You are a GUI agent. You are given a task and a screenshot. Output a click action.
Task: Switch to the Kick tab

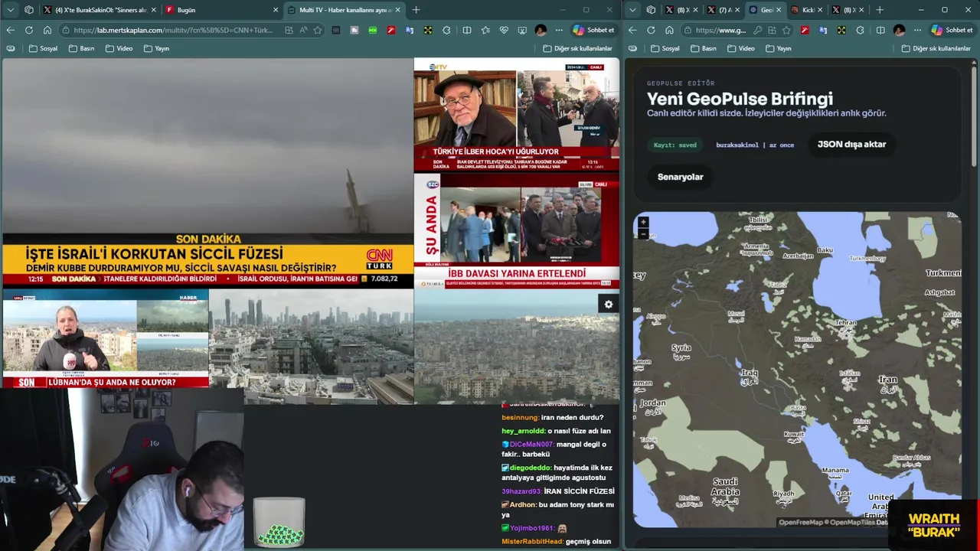pyautogui.click(x=806, y=10)
